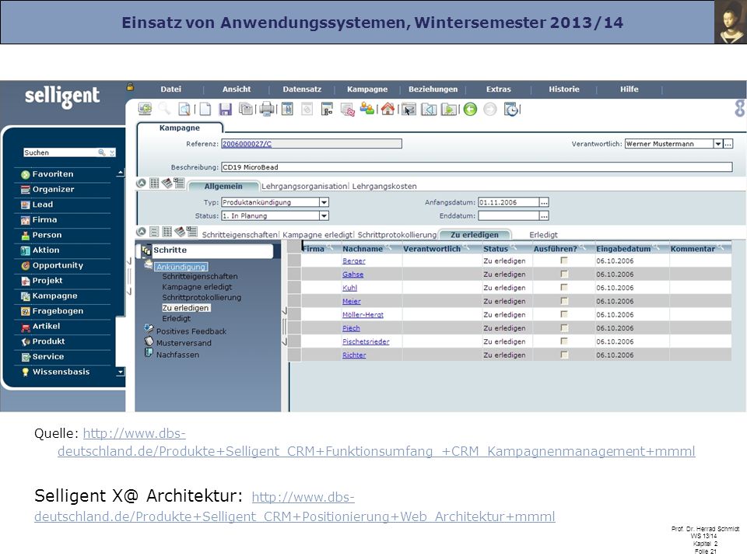This screenshot has height=560, width=747.
Task: Click the blank New document icon
Action: tap(205, 110)
